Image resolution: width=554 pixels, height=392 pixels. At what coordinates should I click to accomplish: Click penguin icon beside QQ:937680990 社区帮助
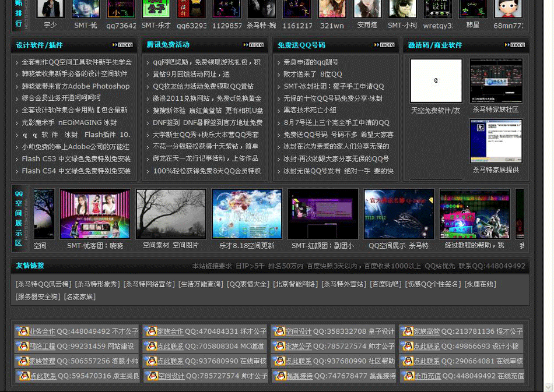pos(280,361)
